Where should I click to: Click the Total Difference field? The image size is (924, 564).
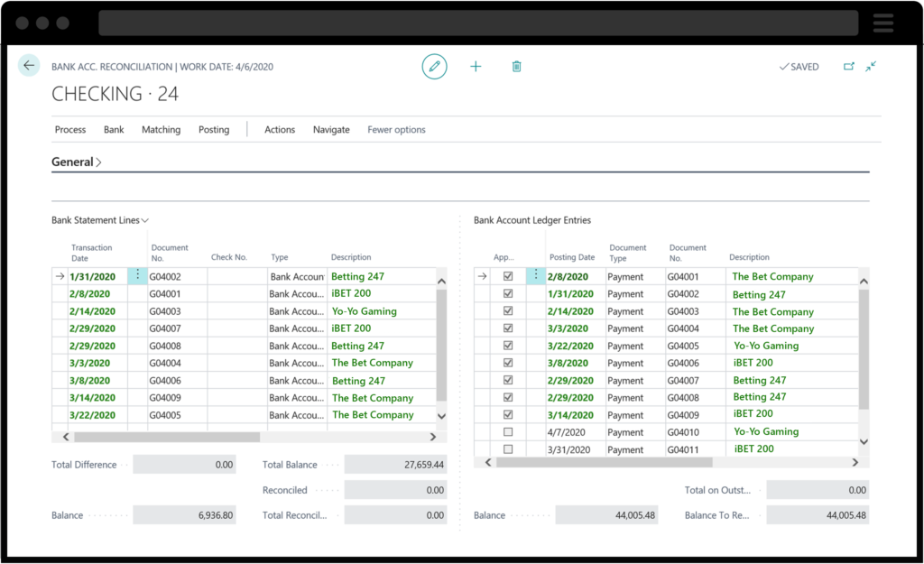point(184,465)
